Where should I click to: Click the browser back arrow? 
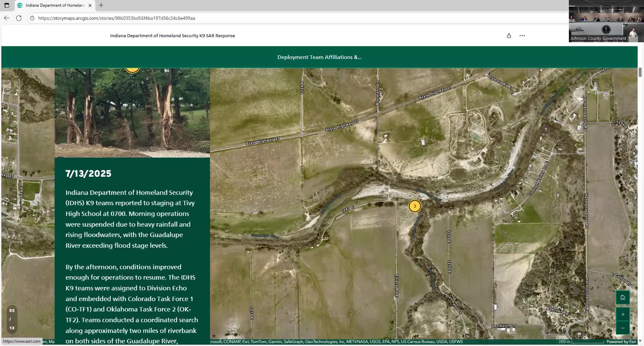point(7,18)
